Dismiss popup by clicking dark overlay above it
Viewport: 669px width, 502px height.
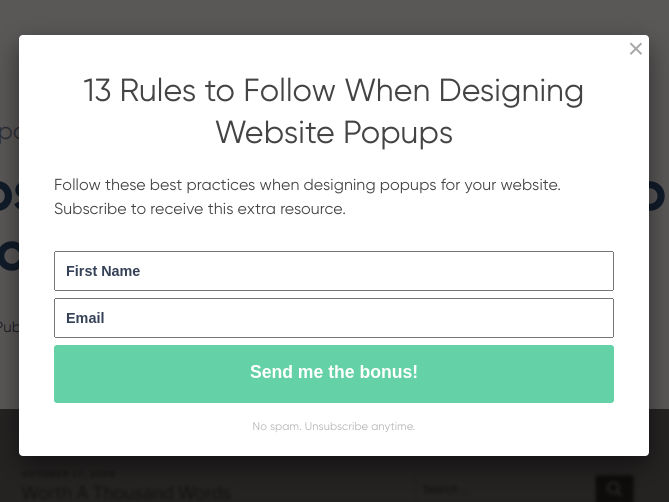click(333, 17)
